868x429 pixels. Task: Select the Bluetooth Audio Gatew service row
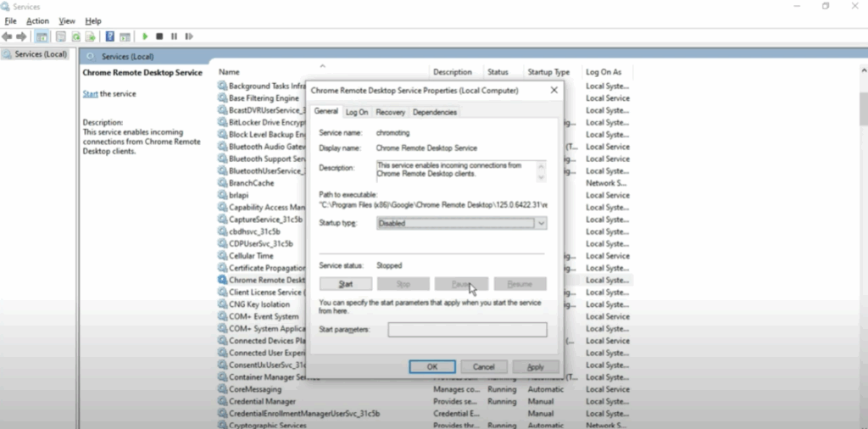pos(424,147)
